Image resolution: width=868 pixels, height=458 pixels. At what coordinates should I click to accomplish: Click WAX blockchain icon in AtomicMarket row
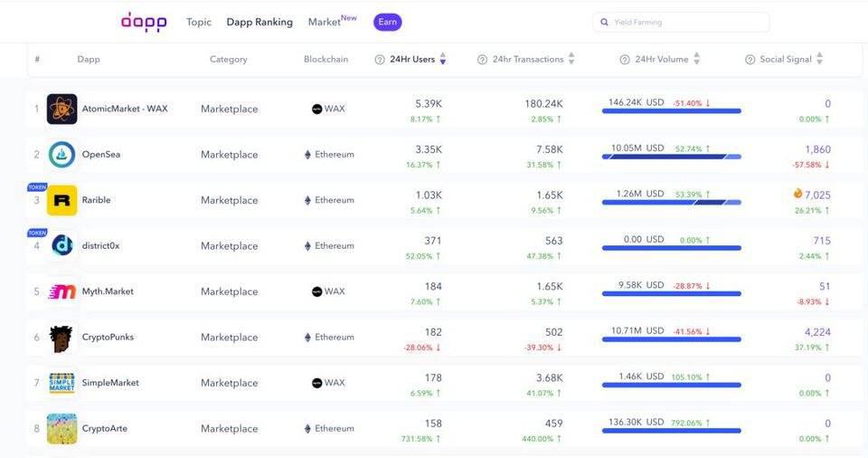[x=316, y=110]
